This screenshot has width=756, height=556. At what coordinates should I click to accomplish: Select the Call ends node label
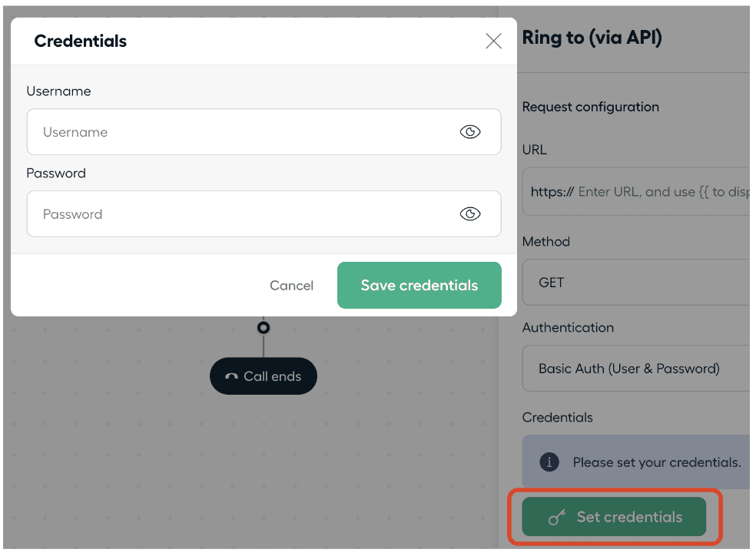click(x=272, y=376)
